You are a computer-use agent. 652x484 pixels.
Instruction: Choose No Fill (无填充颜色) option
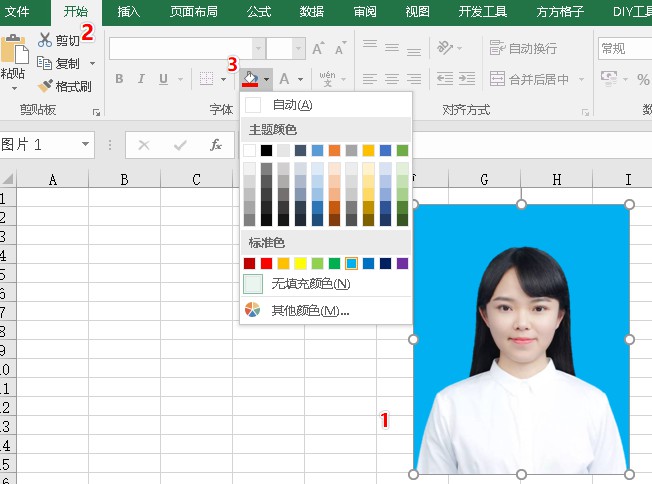coord(310,284)
